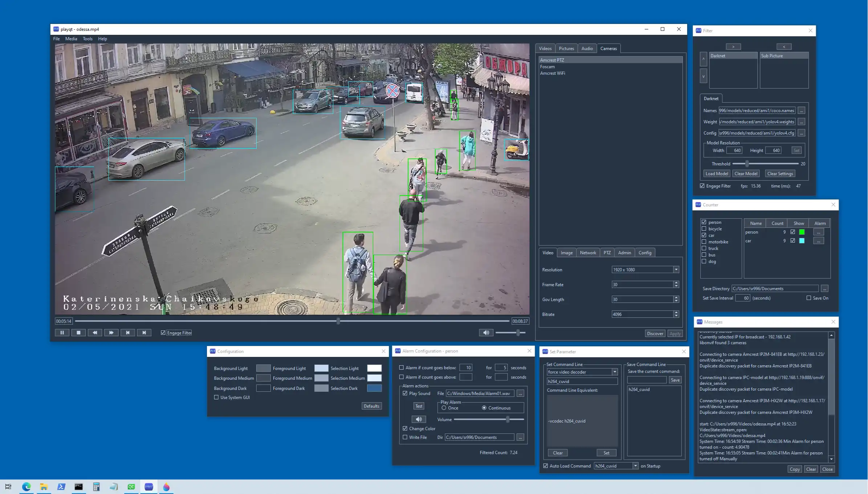
Task: Click the rewind button
Action: 95,333
